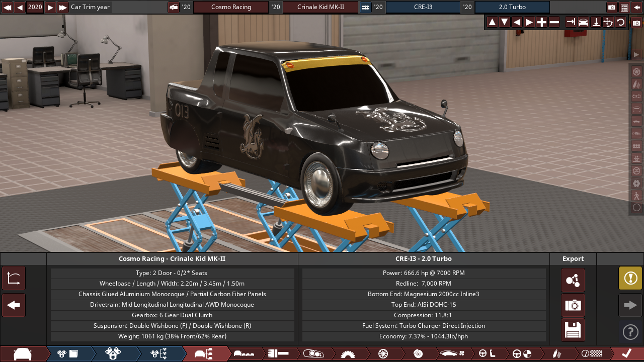
Task: Open the CRE-I3 engine family field
Action: point(423,7)
